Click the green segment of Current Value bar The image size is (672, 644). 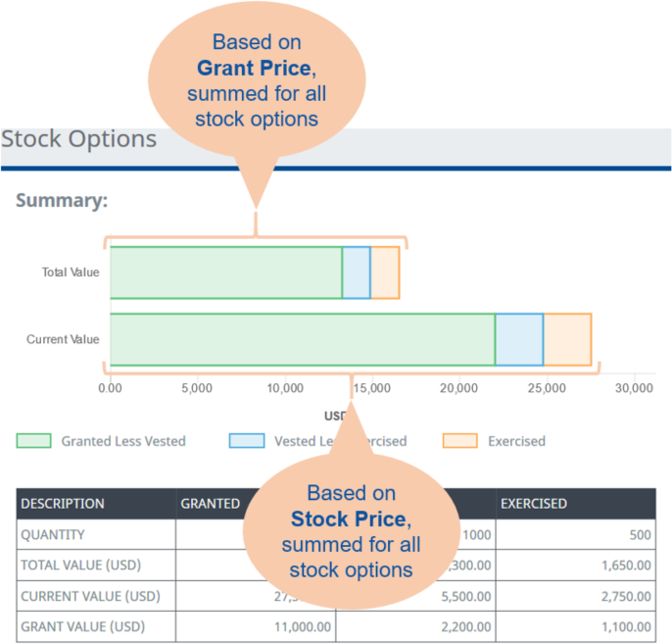pyautogui.click(x=302, y=339)
